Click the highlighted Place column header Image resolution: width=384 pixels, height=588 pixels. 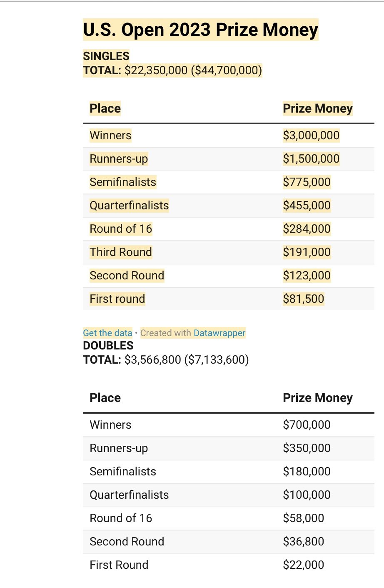105,108
